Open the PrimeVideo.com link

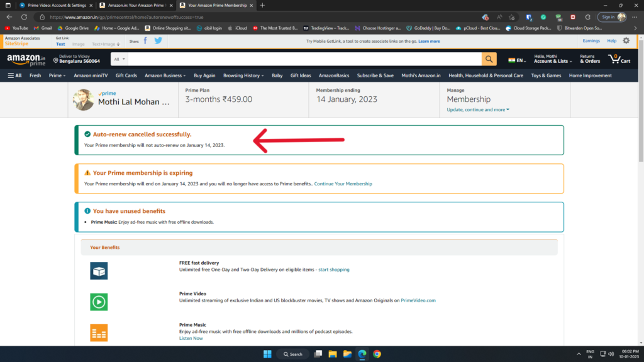coord(418,300)
